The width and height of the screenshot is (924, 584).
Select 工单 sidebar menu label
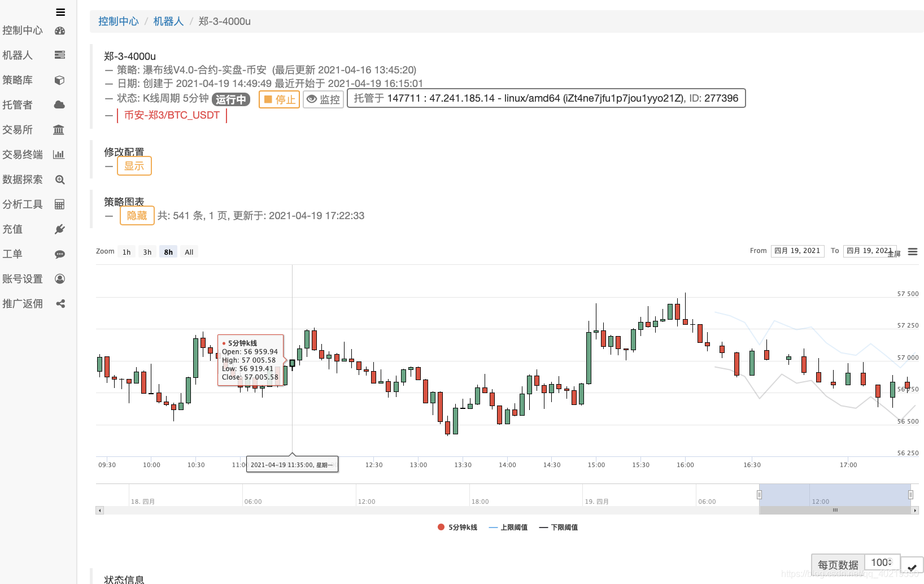click(x=12, y=254)
